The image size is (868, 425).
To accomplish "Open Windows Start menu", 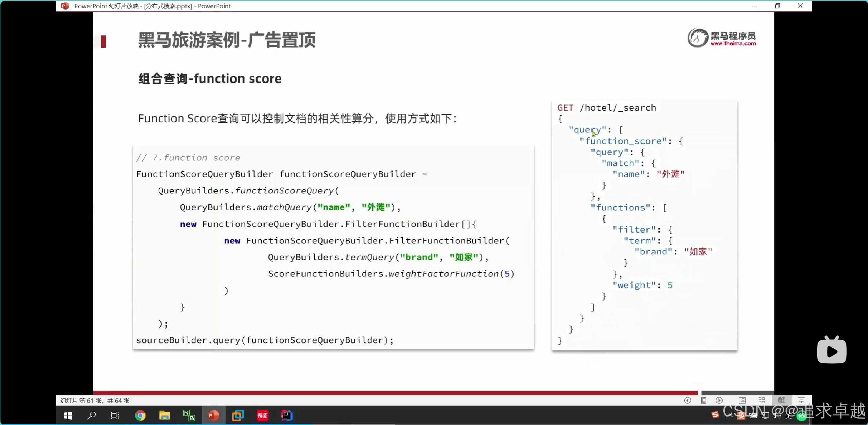I will [x=68, y=415].
